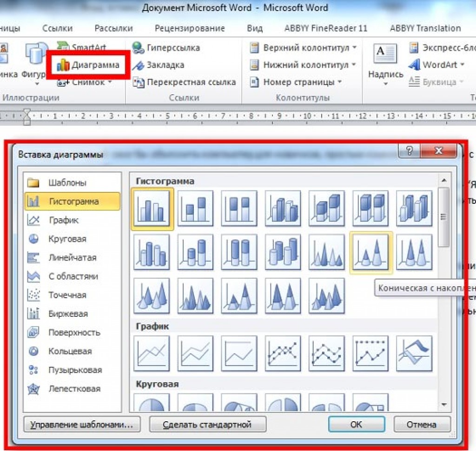Open the WordArt gallery
The image size is (476, 451).
436,65
